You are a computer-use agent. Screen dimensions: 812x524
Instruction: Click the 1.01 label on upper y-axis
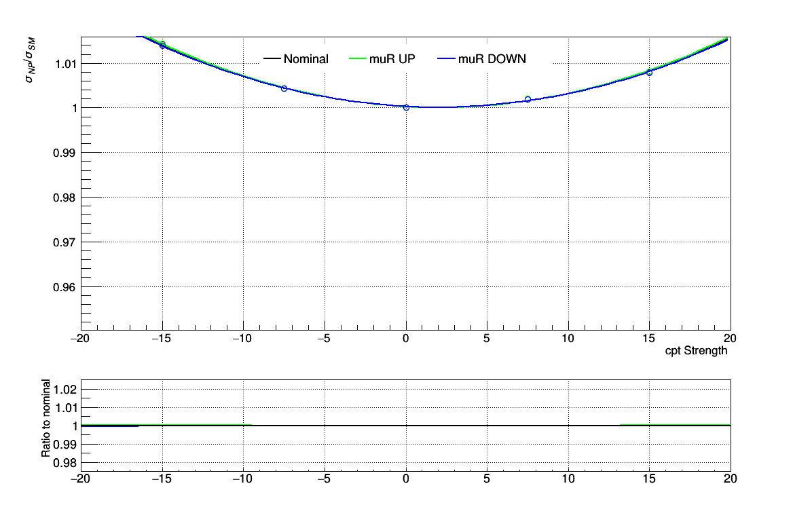click(66, 64)
